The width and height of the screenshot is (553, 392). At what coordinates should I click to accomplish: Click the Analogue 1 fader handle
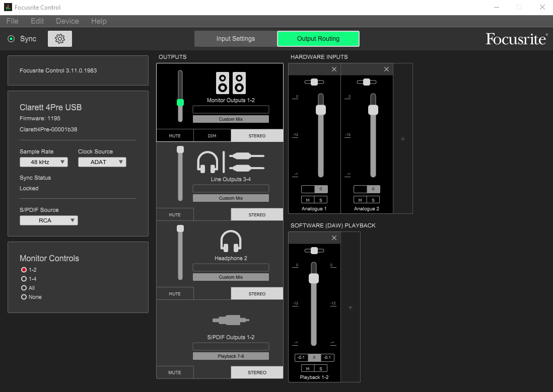321,110
